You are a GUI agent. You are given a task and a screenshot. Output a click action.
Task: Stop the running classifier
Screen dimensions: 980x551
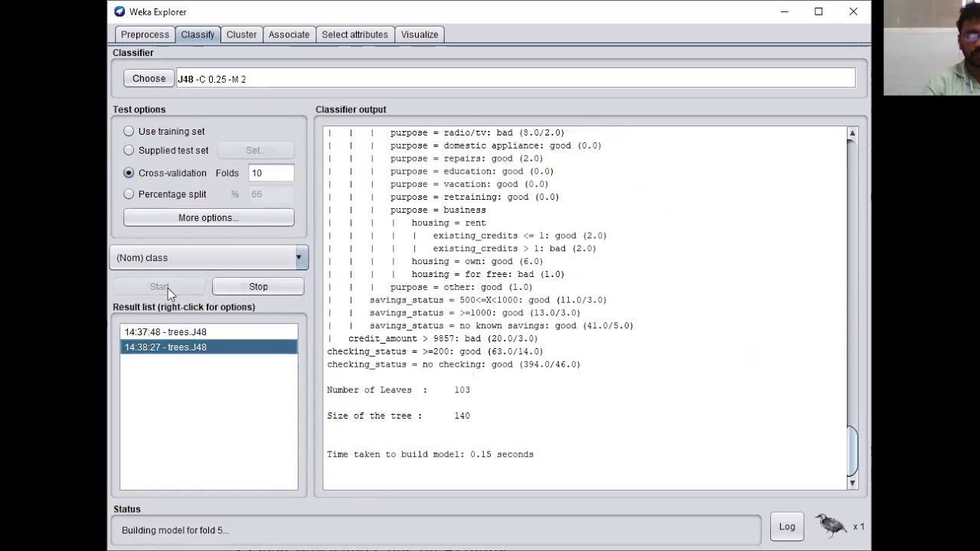coord(258,287)
